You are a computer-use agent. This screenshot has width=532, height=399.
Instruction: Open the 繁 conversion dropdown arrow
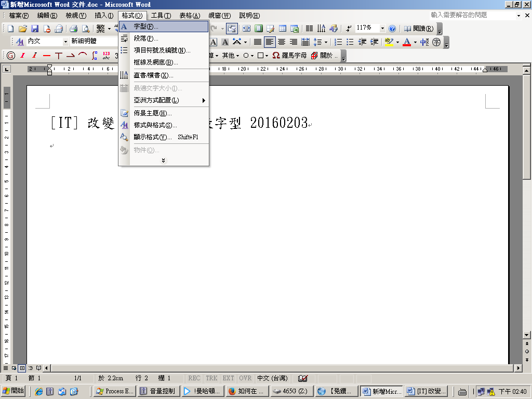pyautogui.click(x=109, y=29)
